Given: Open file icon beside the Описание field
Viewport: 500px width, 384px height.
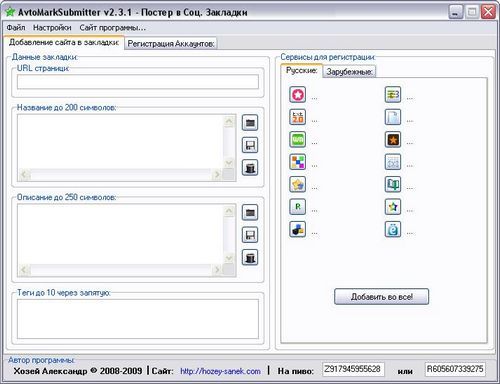Looking at the screenshot, I should point(250,212).
